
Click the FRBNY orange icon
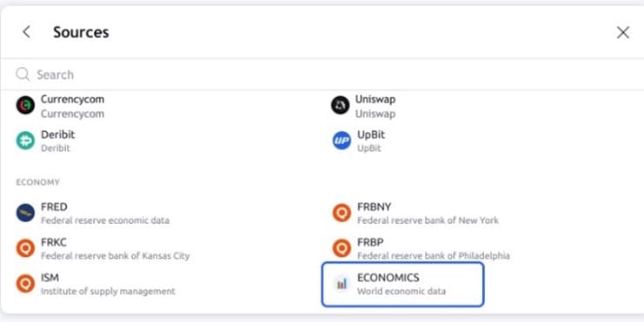pos(342,213)
